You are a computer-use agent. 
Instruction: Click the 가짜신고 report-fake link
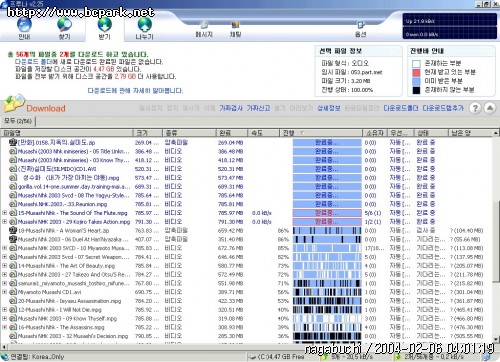(258, 108)
